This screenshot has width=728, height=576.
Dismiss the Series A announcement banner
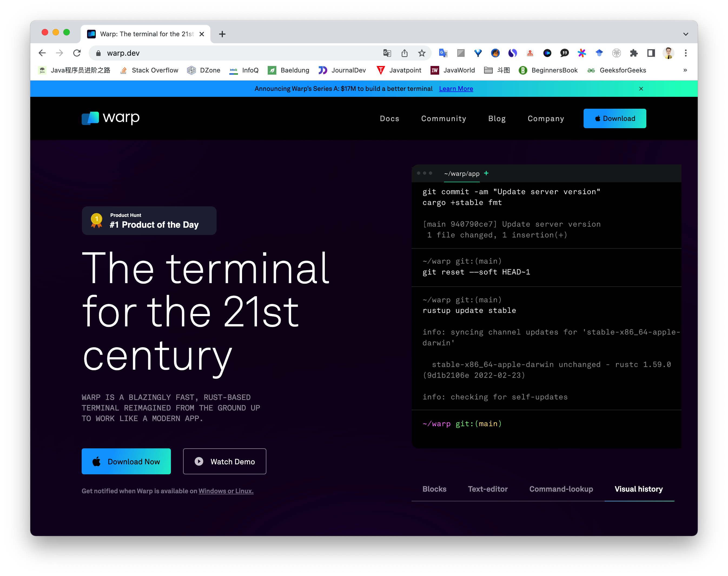641,89
